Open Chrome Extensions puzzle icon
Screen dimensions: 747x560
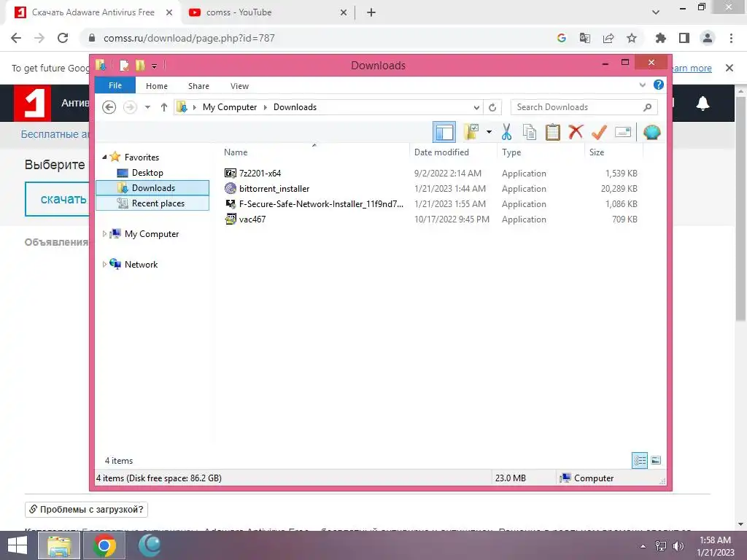[660, 38]
